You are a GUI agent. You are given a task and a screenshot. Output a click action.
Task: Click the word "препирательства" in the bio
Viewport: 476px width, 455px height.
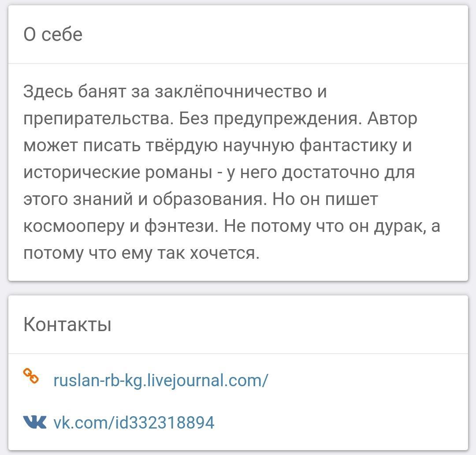pos(97,119)
